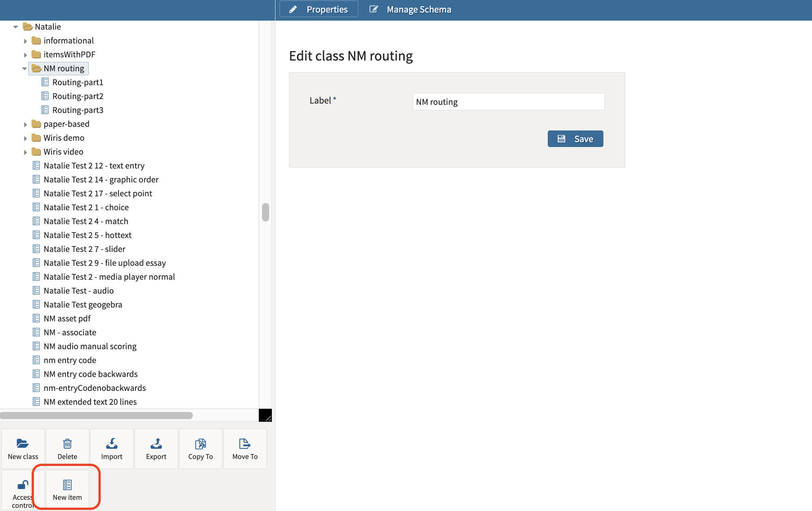Click the Copy To icon
This screenshot has width=812, height=511.
tap(201, 444)
